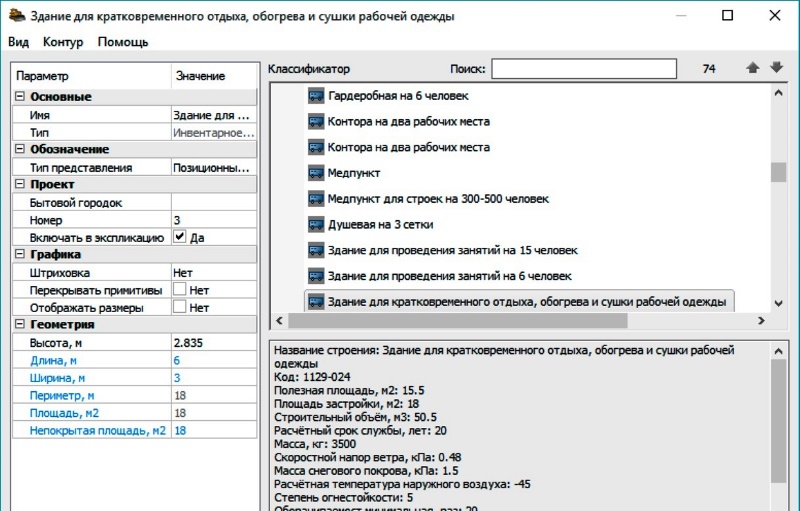Collapse the Геометрия group

(x=19, y=323)
